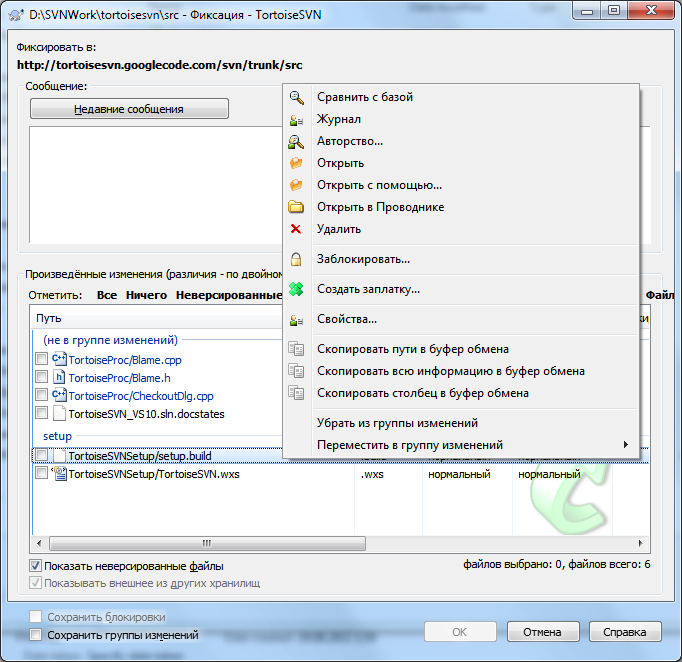The image size is (682, 662).
Task: Click the file icon of TortoiseSVN.wxs
Action: click(59, 474)
